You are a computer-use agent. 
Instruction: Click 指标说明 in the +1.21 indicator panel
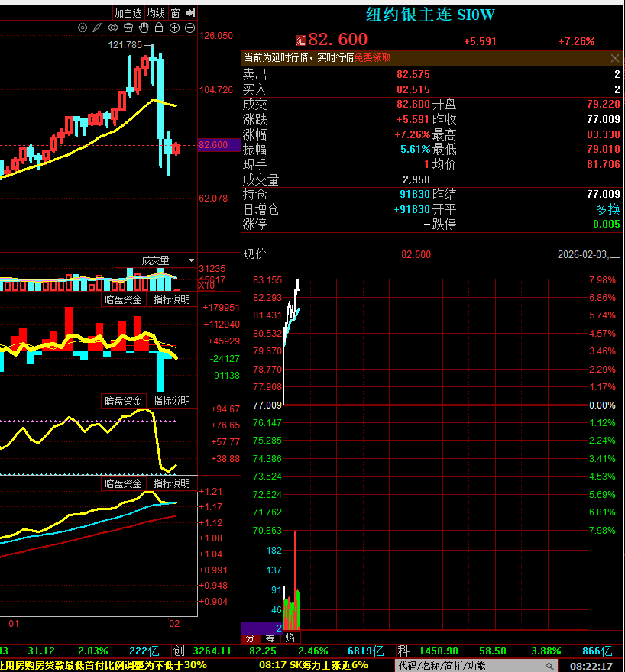coord(172,483)
